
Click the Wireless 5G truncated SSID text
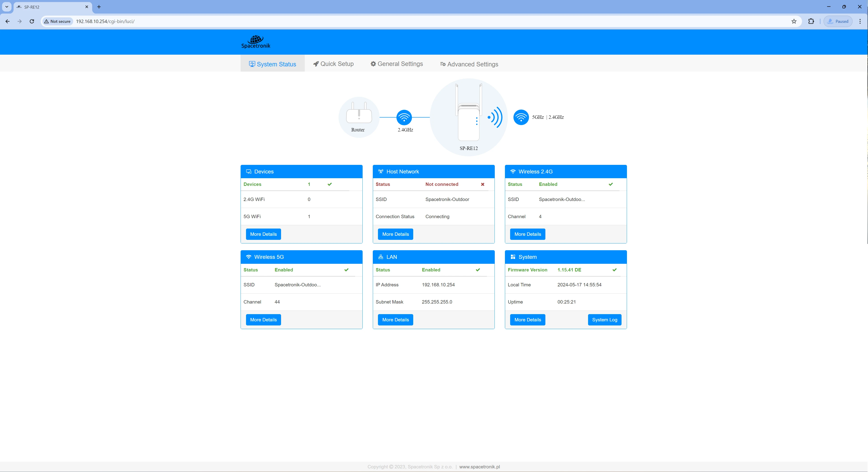[298, 285]
